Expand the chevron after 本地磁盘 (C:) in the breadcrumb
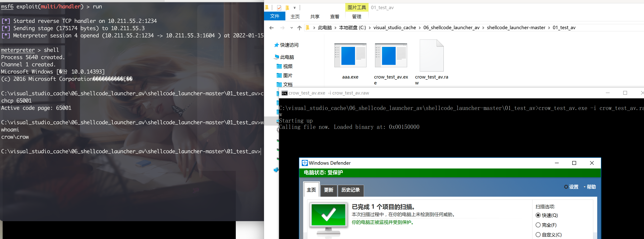The image size is (644, 239). [x=370, y=28]
